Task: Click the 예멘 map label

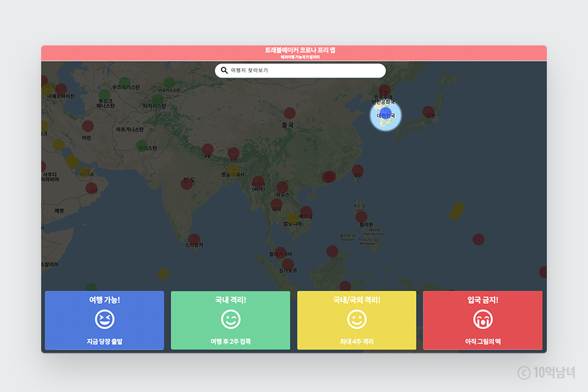Action: [59, 211]
